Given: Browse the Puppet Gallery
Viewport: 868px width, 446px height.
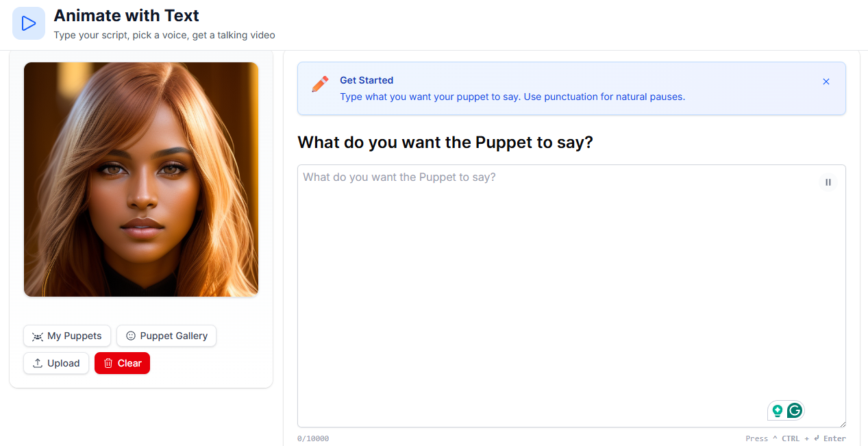Looking at the screenshot, I should point(166,336).
